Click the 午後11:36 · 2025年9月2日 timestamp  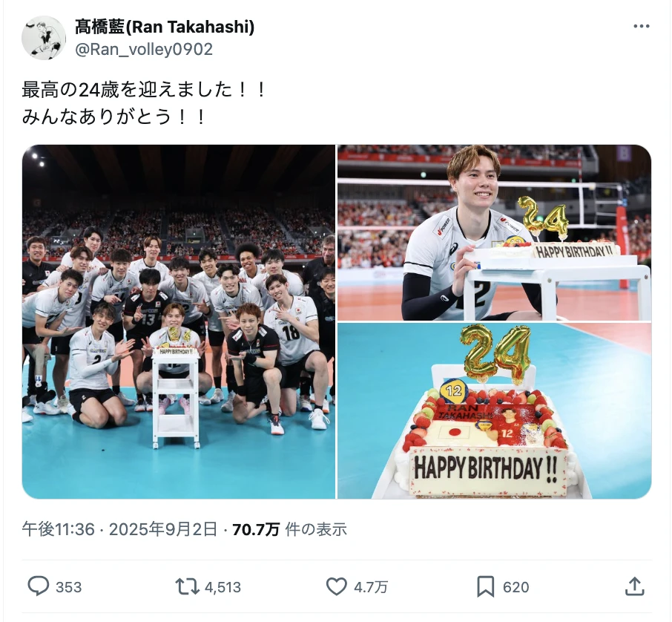(119, 529)
